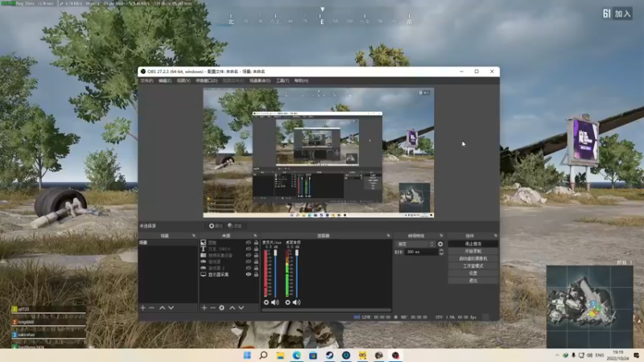The width and height of the screenshot is (644, 362).
Task: Click the Settings button in Controls
Action: tap(473, 274)
